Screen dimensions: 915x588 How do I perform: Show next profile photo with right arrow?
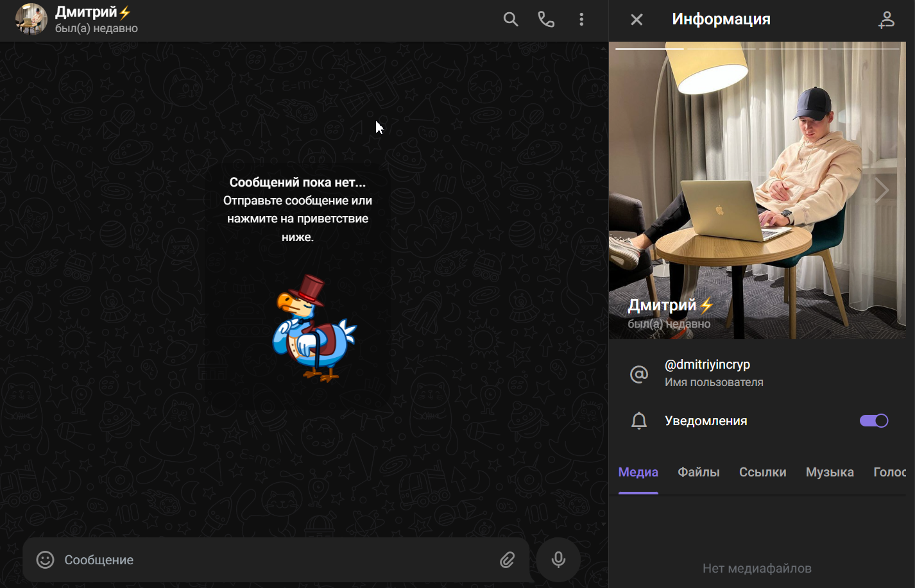click(882, 190)
